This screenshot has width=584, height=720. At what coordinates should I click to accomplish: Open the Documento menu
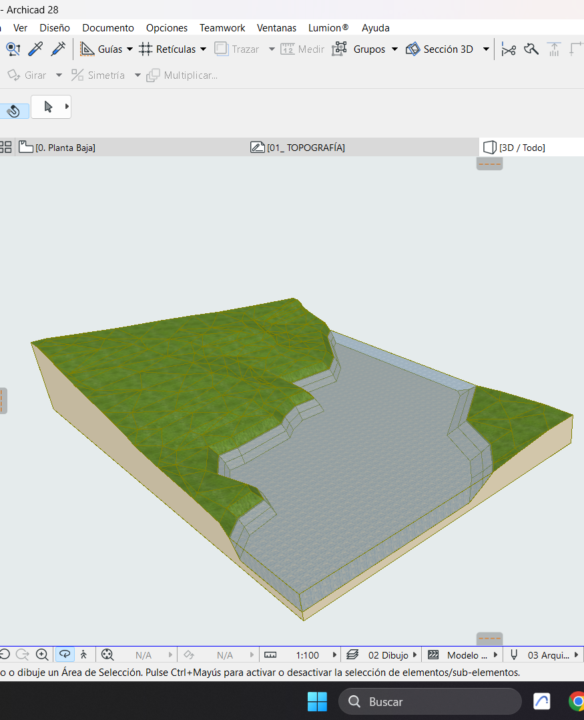(108, 28)
